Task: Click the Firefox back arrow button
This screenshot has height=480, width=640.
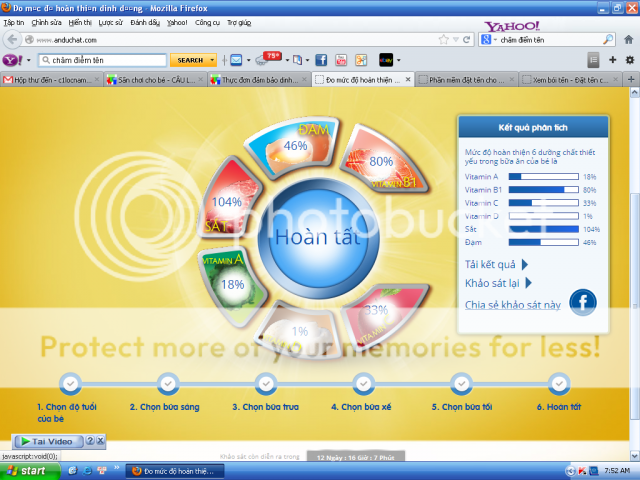Action: pyautogui.click(x=13, y=40)
